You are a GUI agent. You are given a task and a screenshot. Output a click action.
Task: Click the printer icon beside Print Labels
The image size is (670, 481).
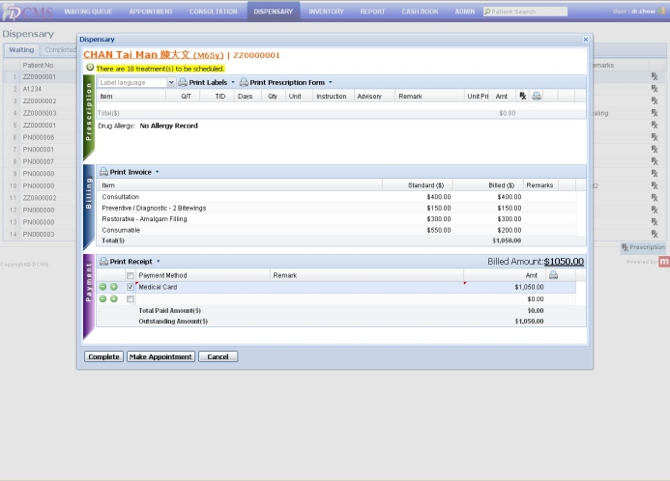click(x=183, y=82)
